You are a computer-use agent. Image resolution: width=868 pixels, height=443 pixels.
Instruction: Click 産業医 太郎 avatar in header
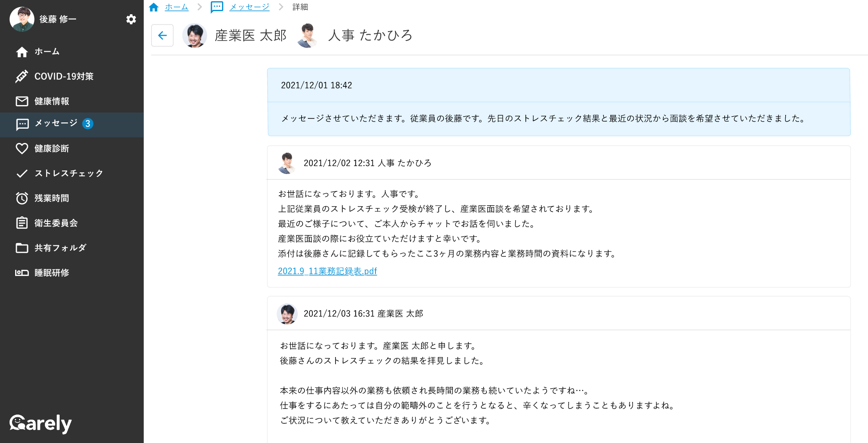195,36
